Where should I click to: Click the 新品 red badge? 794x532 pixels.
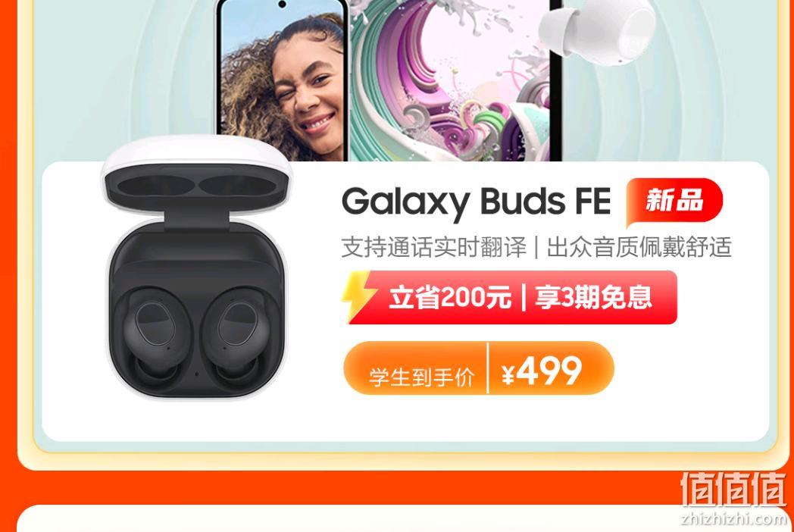pos(674,201)
